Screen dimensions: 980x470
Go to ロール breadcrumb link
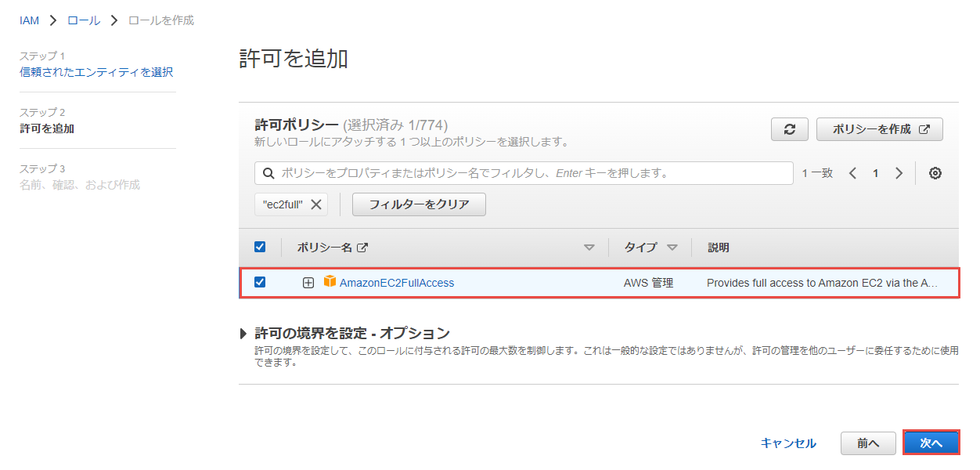coord(84,20)
